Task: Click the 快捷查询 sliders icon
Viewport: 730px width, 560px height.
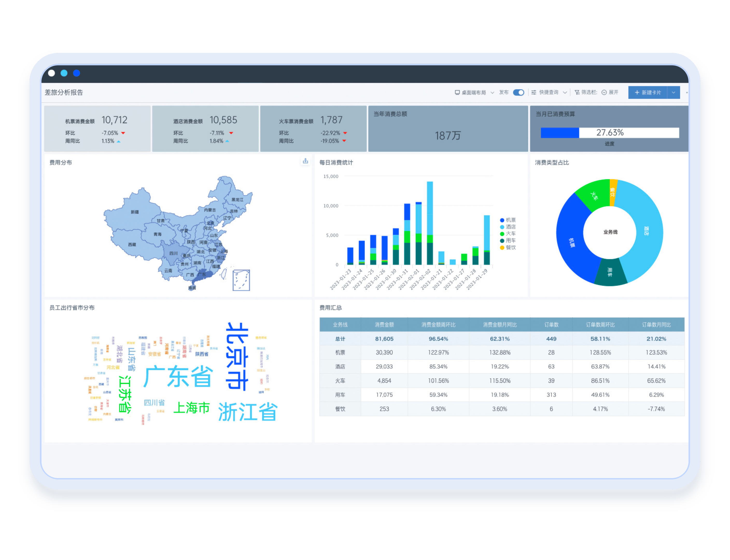Action: [x=534, y=92]
